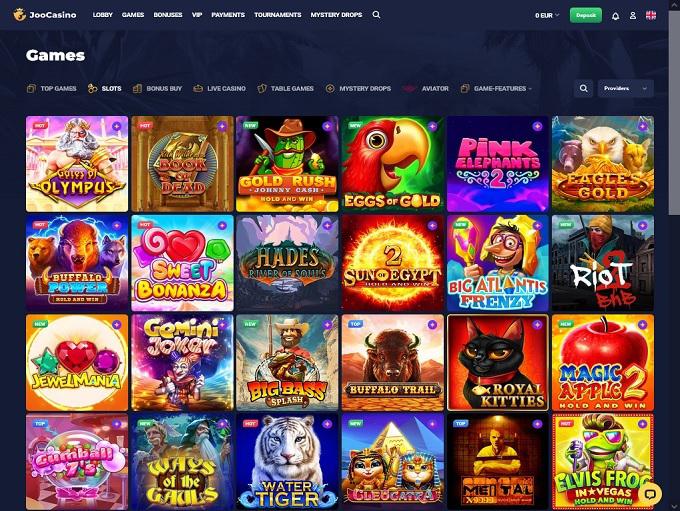Click the games search magnifier button
Image resolution: width=680 pixels, height=511 pixels.
tap(583, 88)
